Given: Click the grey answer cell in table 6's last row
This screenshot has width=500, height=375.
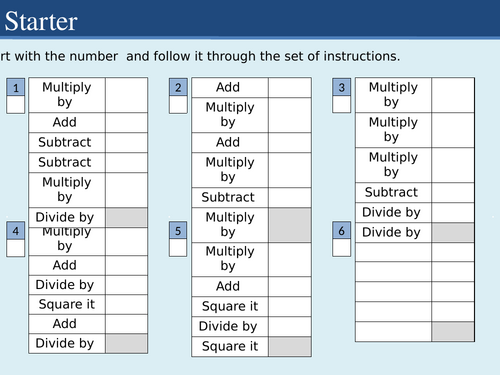Looking at the screenshot, I should [x=453, y=331].
